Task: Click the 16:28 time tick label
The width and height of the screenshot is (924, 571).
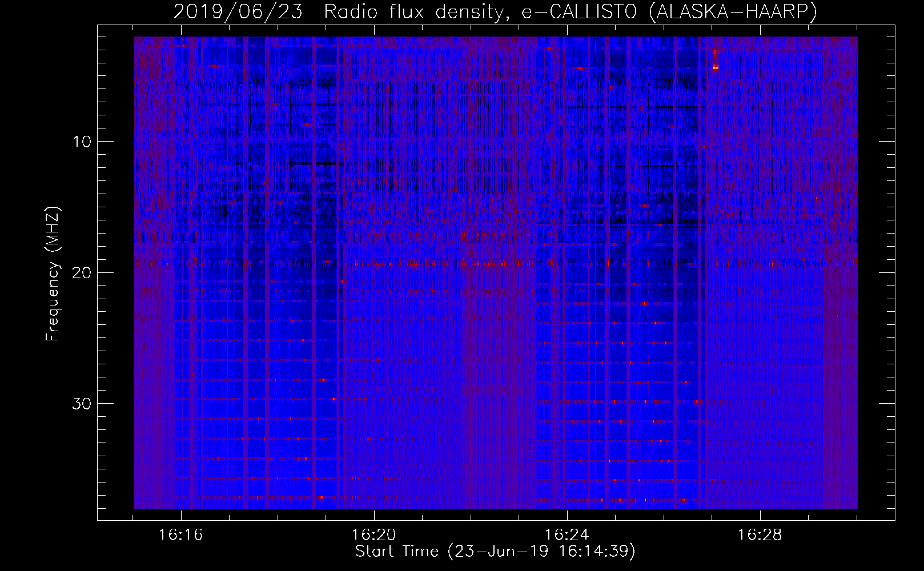Action: point(760,535)
